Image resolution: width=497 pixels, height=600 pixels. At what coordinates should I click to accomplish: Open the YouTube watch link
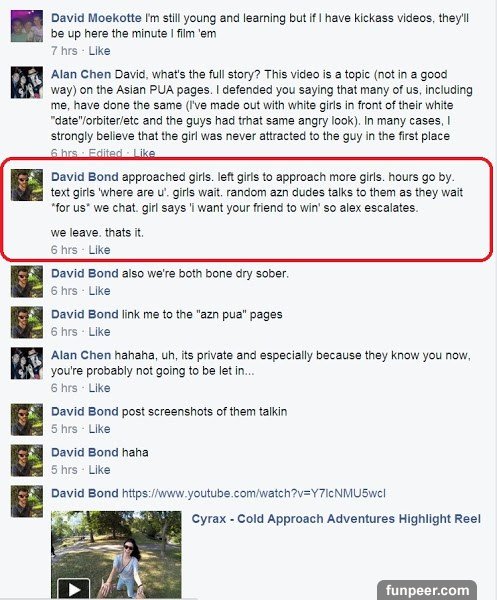pyautogui.click(x=254, y=493)
